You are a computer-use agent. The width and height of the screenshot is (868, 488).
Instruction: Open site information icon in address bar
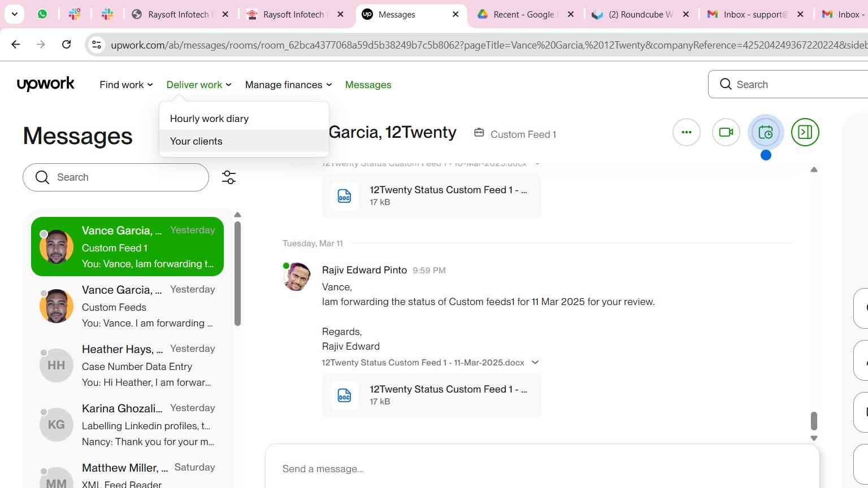(97, 45)
